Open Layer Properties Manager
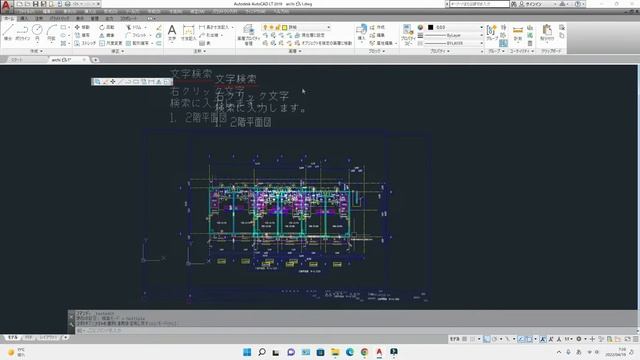This screenshot has height=360, width=640. click(x=249, y=34)
